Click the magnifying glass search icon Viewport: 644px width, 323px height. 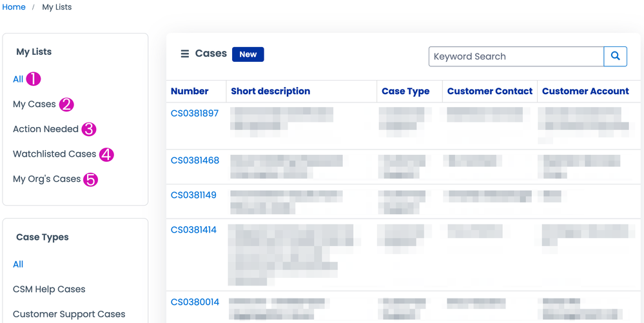615,56
